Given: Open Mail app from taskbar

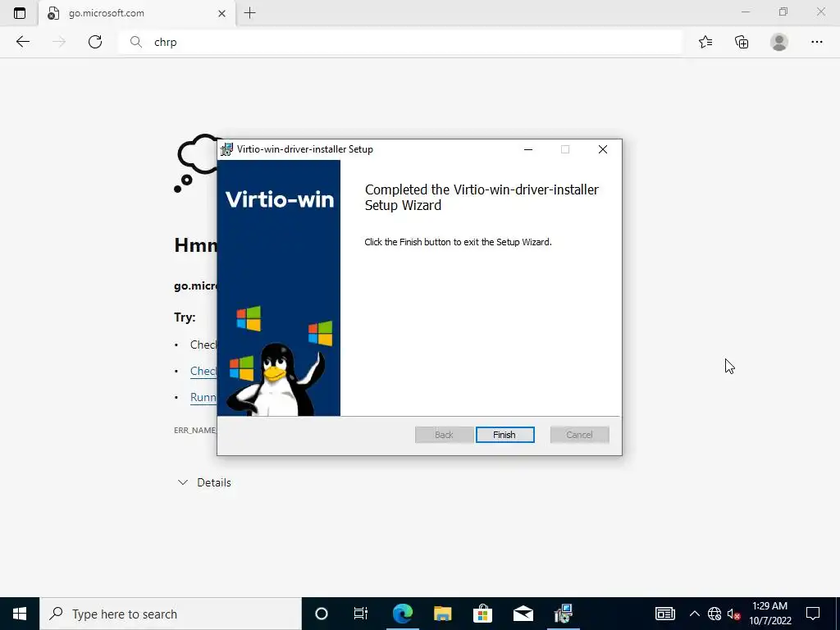Looking at the screenshot, I should coord(523,614).
